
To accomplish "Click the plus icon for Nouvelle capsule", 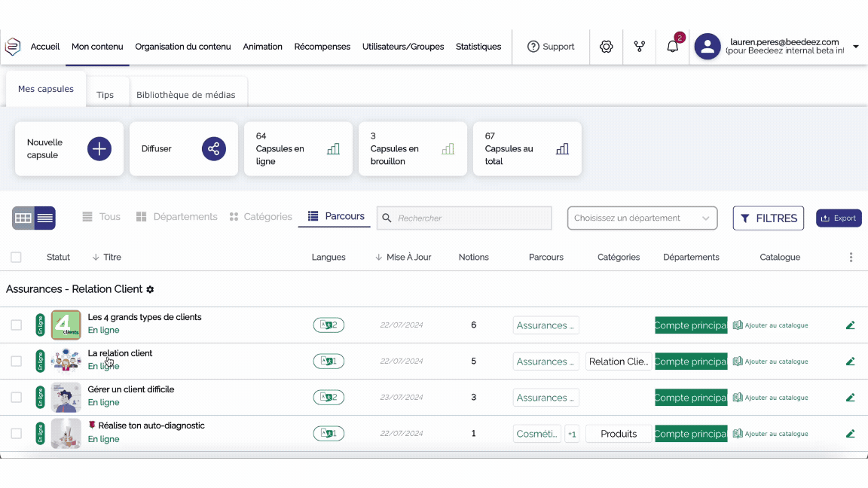I will pos(99,149).
